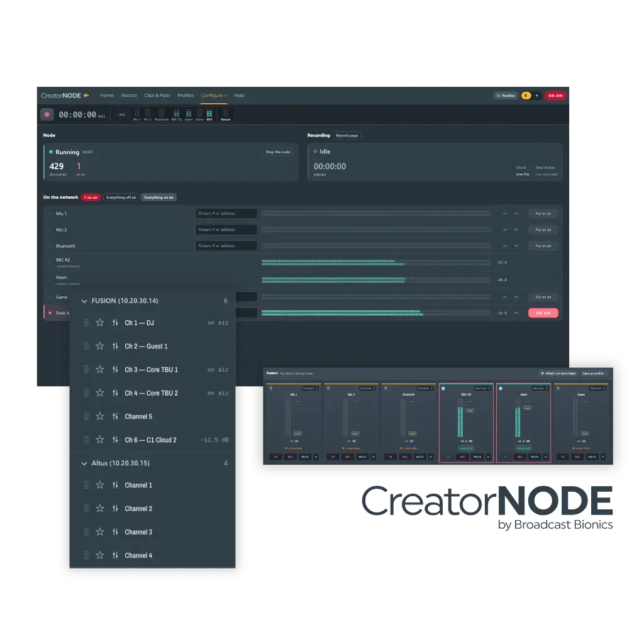Toggle the yellow theme switch in header
This screenshot has height=644, width=644.
tap(526, 96)
